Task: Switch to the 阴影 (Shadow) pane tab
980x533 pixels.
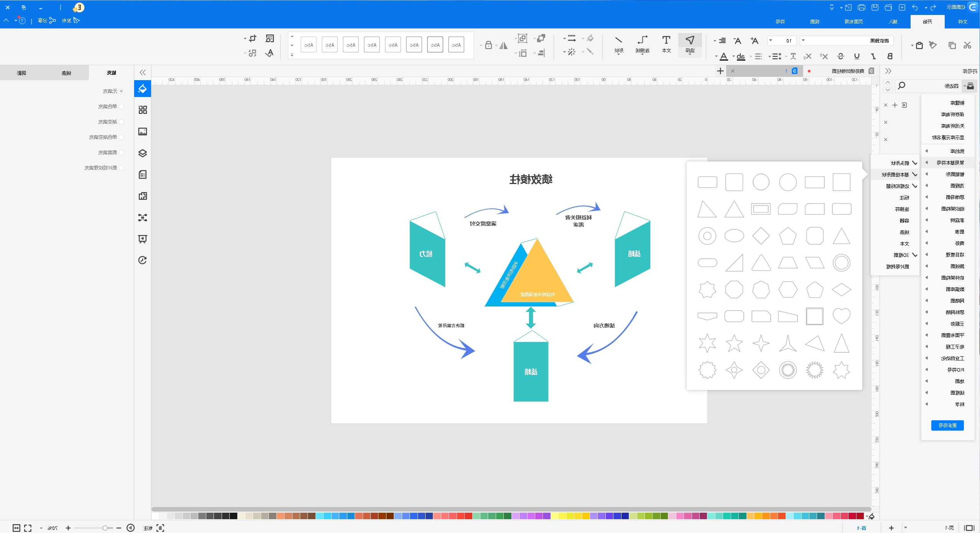Action: pos(21,73)
